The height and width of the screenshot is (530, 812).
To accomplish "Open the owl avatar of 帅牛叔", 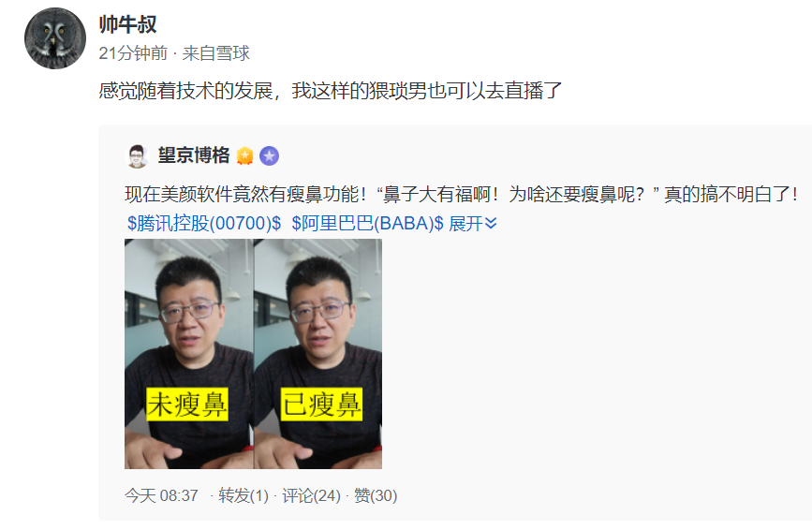I will click(x=55, y=38).
